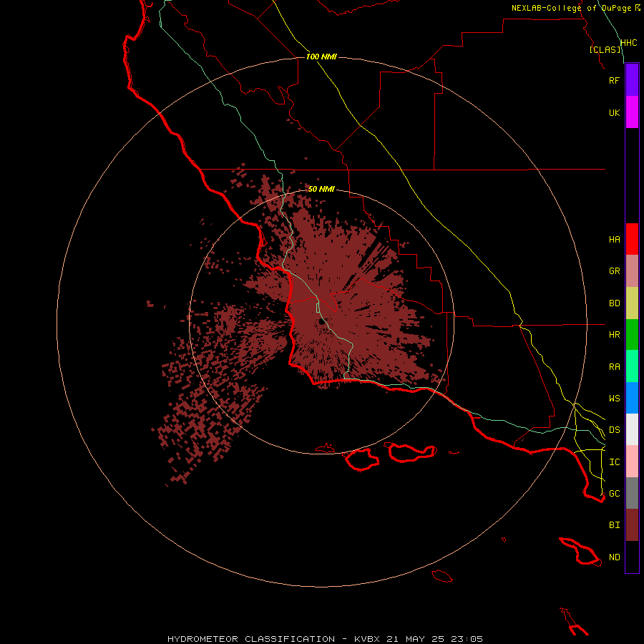Screen dimensions: 644x644
Task: Click the NEXLAB-College of DuPage header text
Action: tap(575, 8)
